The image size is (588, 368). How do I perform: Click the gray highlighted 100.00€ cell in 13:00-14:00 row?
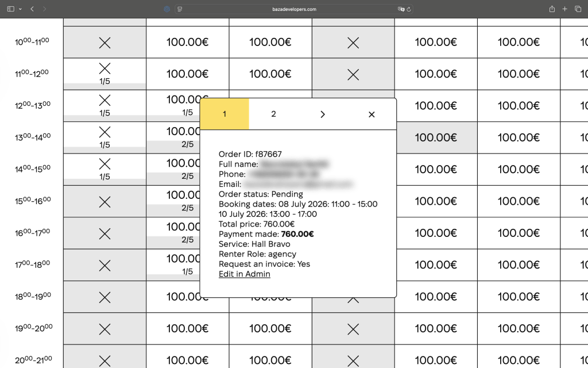436,137
